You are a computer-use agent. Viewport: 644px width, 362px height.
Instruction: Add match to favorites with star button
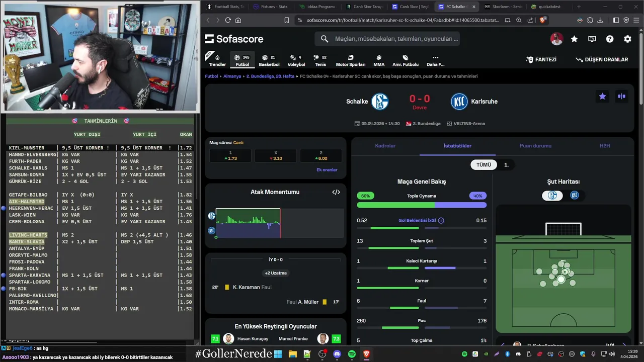(x=602, y=97)
